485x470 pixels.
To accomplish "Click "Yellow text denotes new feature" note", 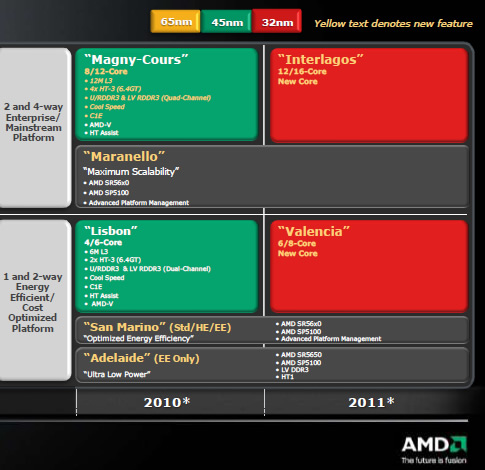I will [393, 23].
